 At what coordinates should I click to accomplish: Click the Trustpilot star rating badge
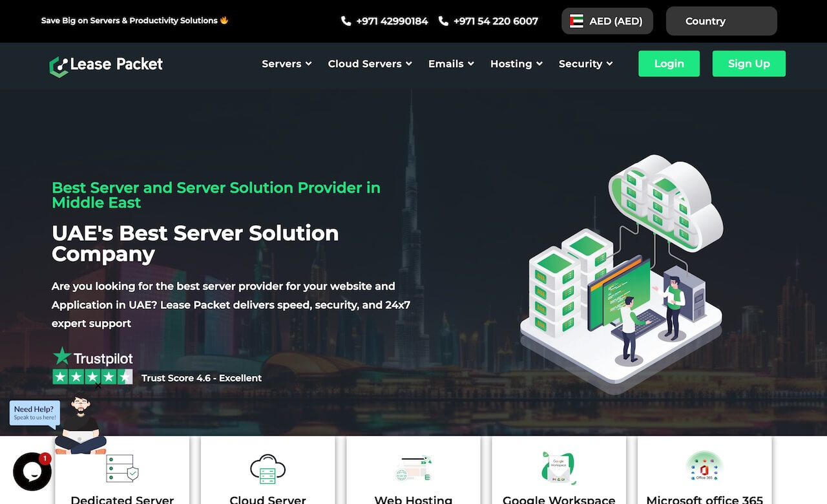[x=92, y=377]
